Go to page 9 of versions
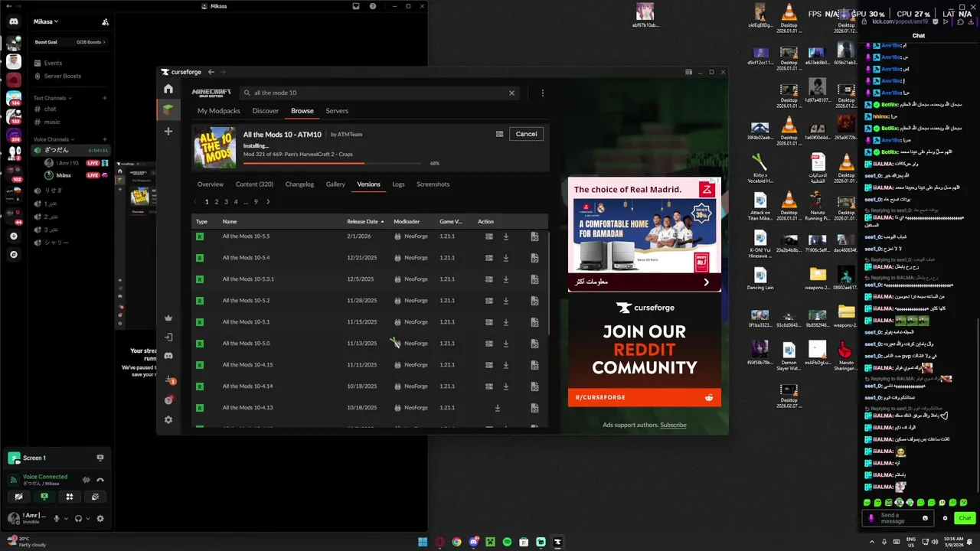This screenshot has width=980, height=551. [x=256, y=202]
